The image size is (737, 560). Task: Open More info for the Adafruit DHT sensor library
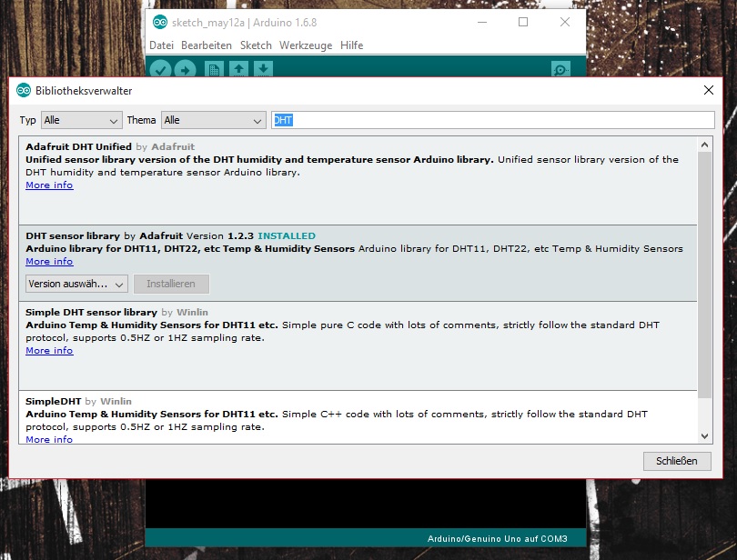coord(49,261)
